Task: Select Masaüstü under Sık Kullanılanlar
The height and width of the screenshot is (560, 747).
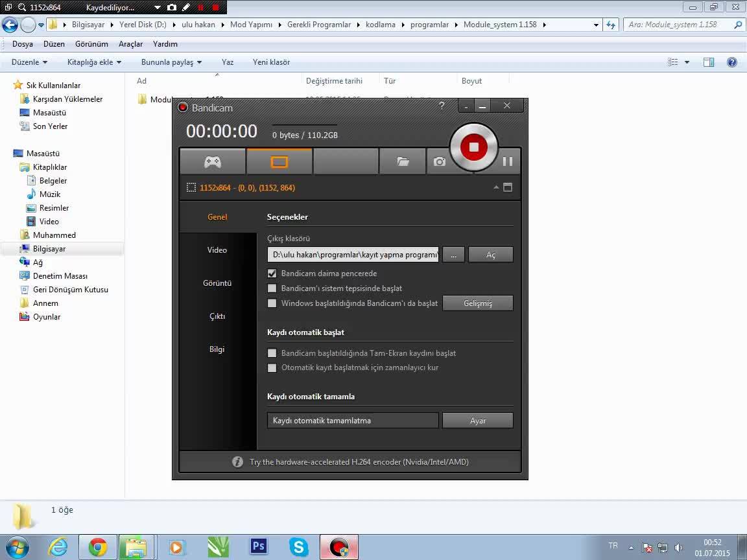Action: 49,113
